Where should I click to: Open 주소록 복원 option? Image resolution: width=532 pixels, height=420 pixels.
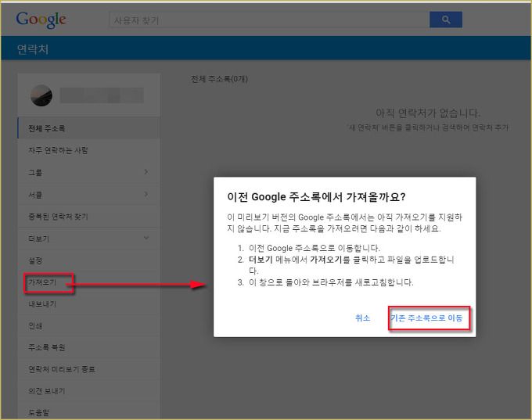click(89, 347)
